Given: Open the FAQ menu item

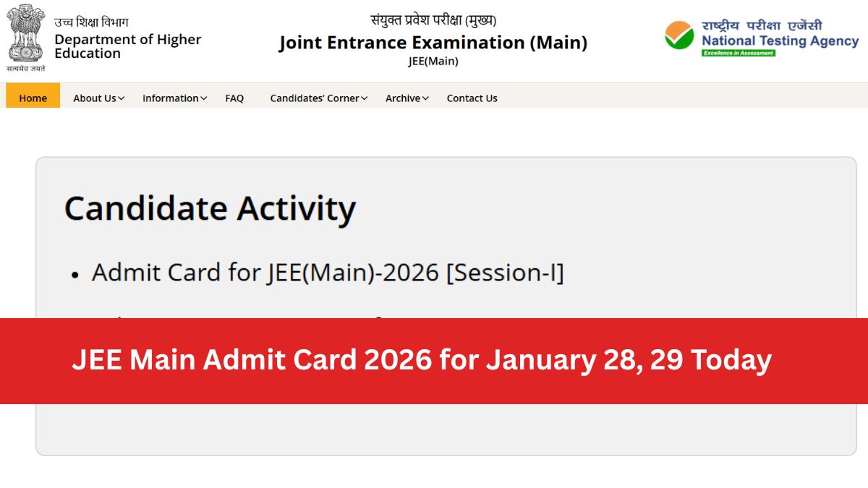Looking at the screenshot, I should click(234, 98).
